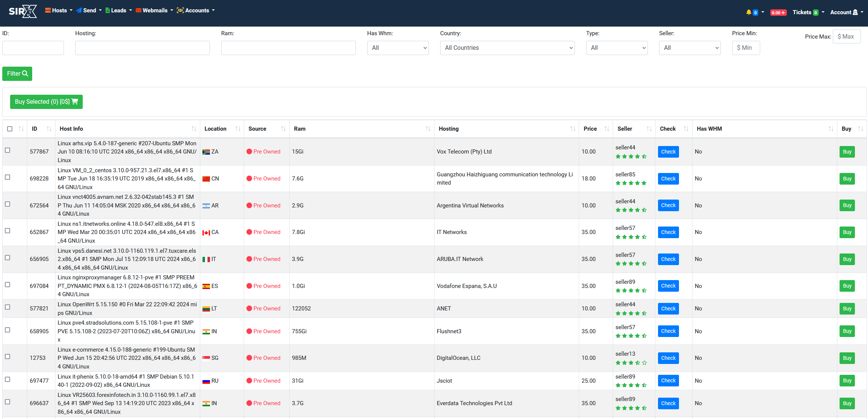Viewport: 868px width, 419px height.
Task: Expand the Account menu in the header
Action: pos(847,12)
